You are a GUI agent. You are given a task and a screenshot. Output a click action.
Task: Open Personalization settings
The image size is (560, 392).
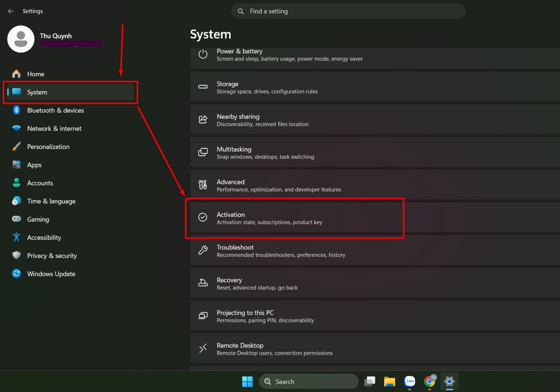[71, 147]
